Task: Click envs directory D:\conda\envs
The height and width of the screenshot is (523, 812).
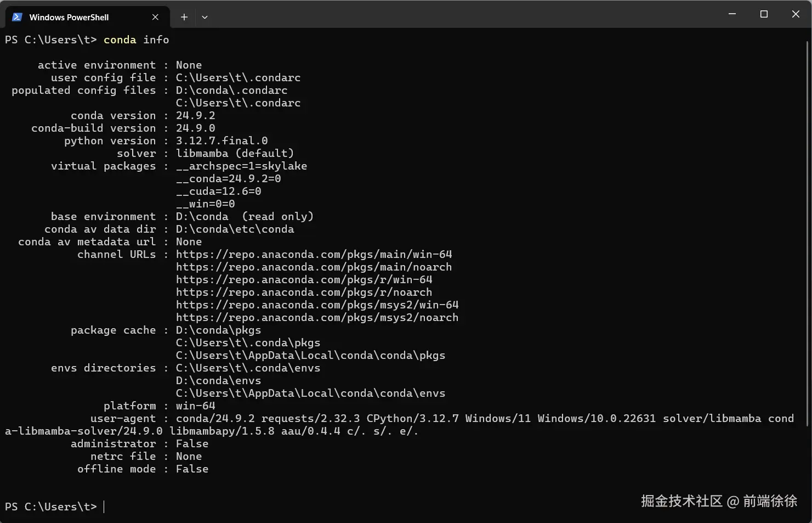Action: (x=218, y=380)
